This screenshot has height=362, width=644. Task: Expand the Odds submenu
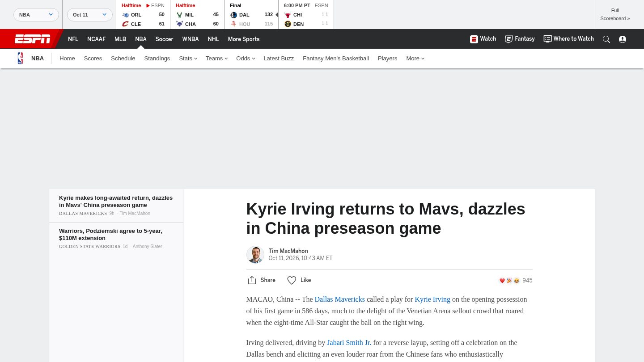coord(246,59)
